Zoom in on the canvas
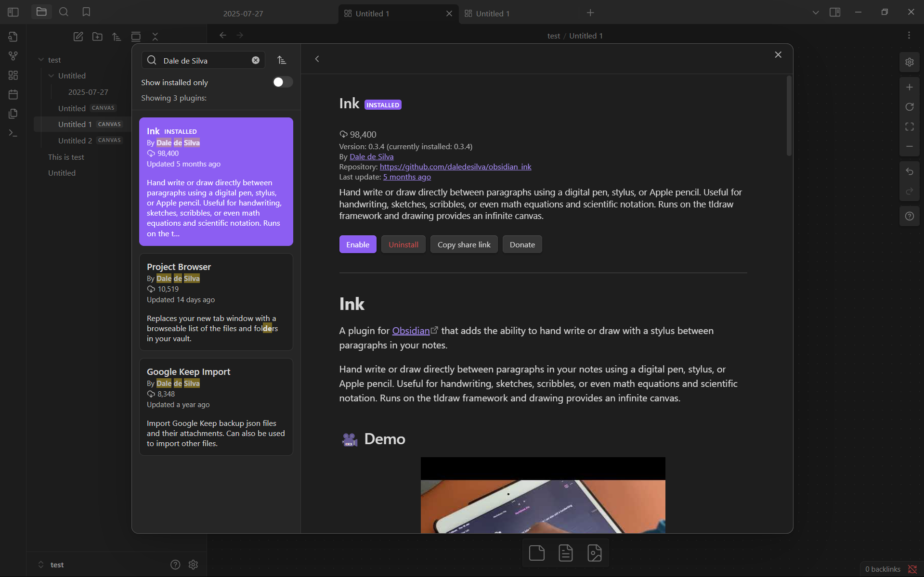Image resolution: width=924 pixels, height=577 pixels. (909, 87)
